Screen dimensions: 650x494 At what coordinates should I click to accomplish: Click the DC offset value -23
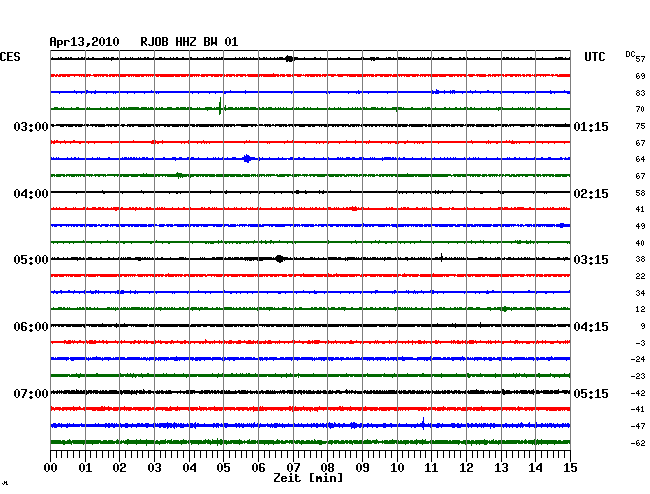638,376
